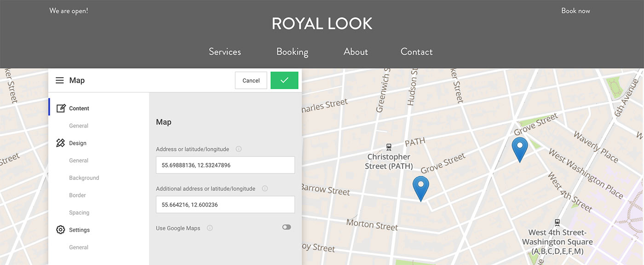Open General under the Content section

[79, 126]
